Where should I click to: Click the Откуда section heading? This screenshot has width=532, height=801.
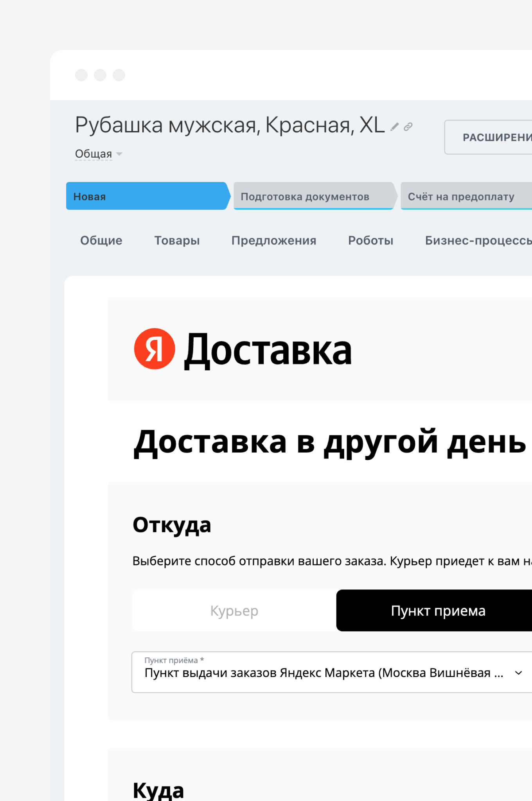(172, 525)
